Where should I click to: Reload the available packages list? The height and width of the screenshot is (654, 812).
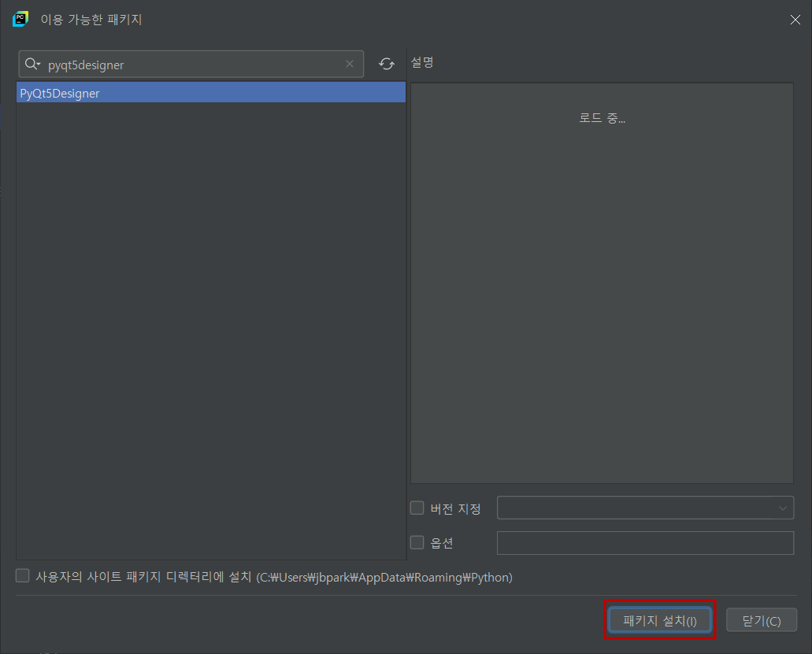(x=387, y=64)
